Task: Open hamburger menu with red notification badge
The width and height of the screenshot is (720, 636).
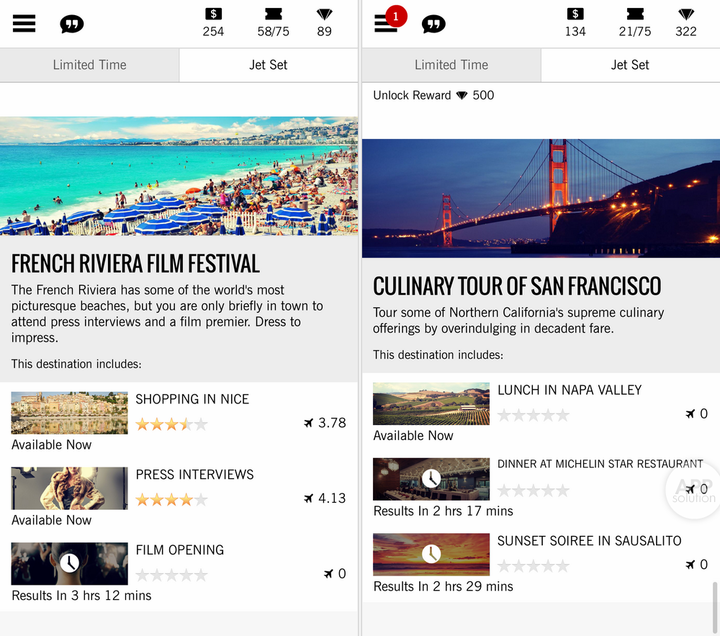Action: pos(386,23)
